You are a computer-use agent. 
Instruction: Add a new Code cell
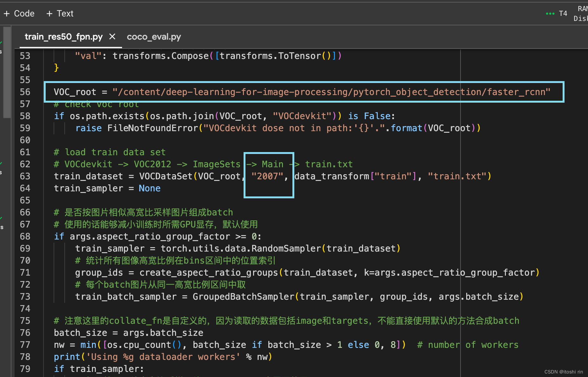(19, 14)
